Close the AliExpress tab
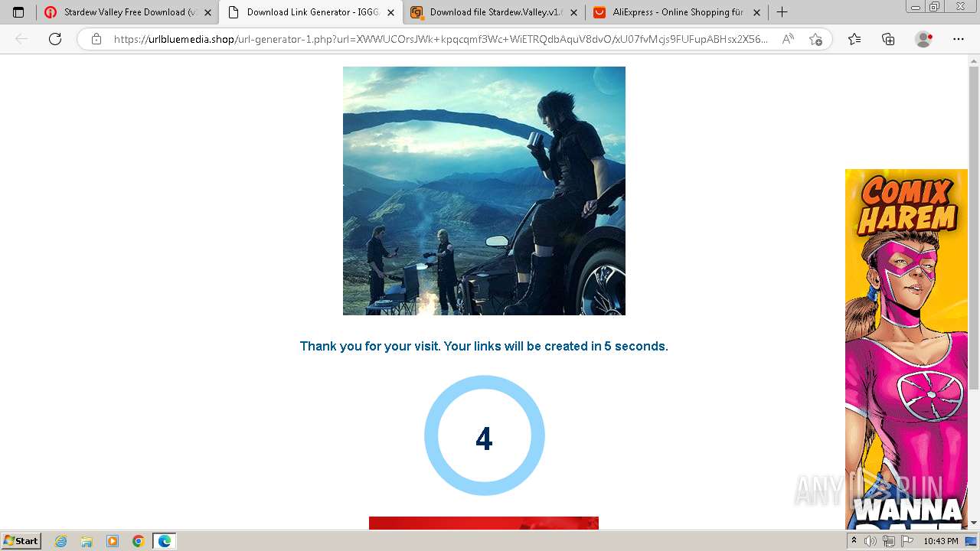This screenshot has width=980, height=551. pyautogui.click(x=756, y=12)
